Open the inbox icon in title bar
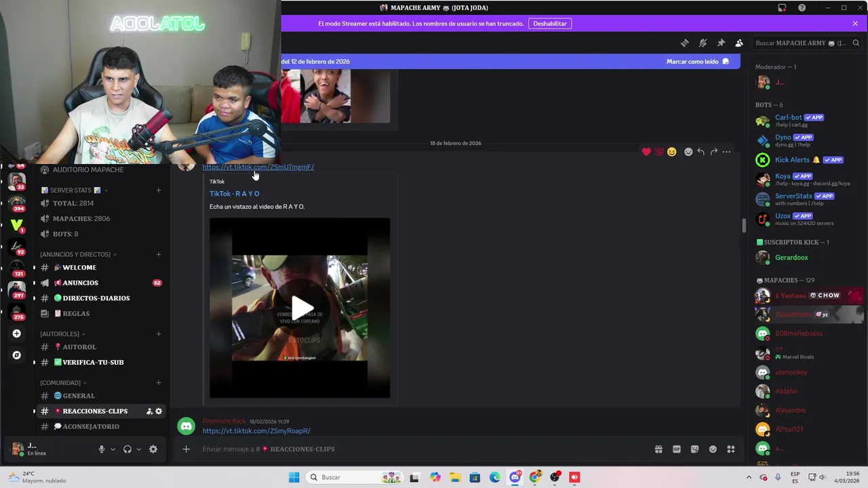This screenshot has width=868, height=488. click(782, 7)
